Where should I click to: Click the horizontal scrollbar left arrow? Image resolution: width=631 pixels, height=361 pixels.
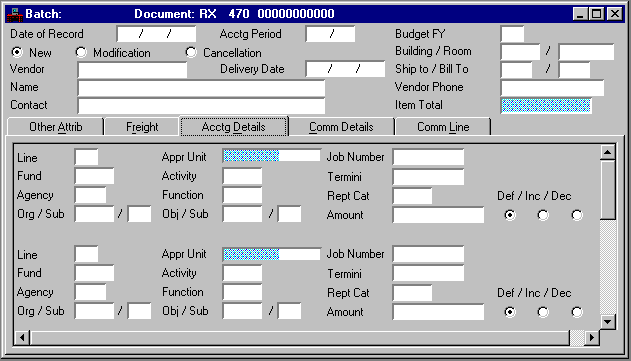pos(22,337)
